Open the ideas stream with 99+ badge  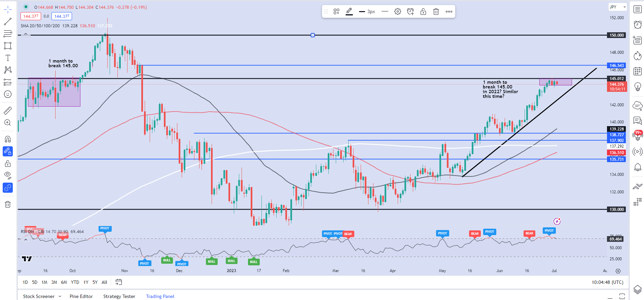(638, 136)
